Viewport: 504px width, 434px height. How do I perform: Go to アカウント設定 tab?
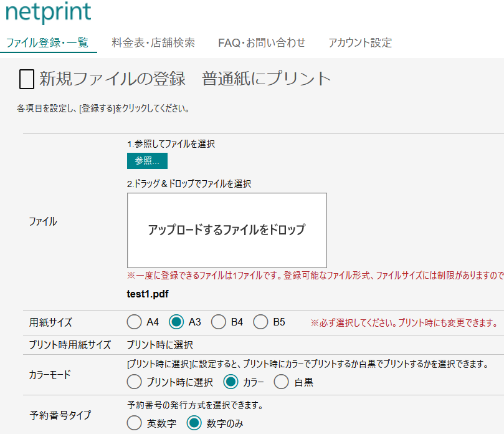(x=360, y=42)
